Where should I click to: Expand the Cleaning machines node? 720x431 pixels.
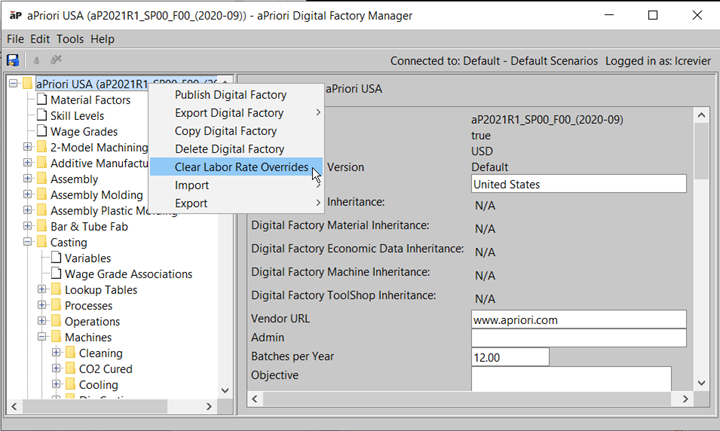[56, 353]
